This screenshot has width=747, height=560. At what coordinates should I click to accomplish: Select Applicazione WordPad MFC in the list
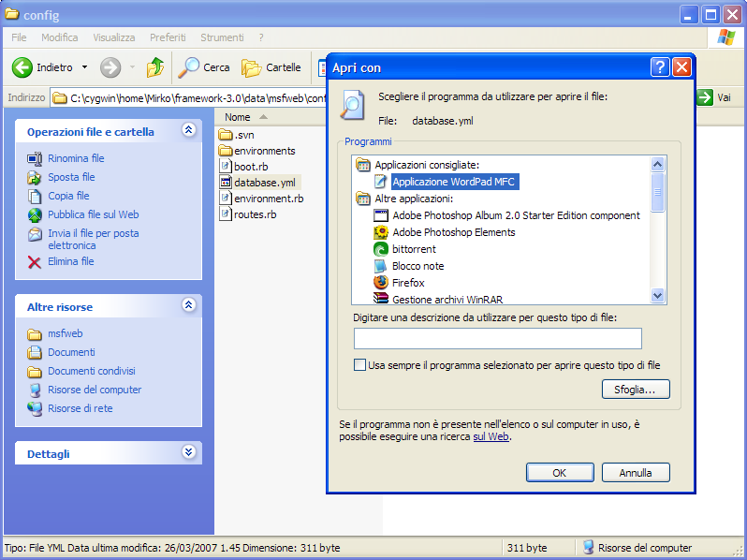point(453,182)
